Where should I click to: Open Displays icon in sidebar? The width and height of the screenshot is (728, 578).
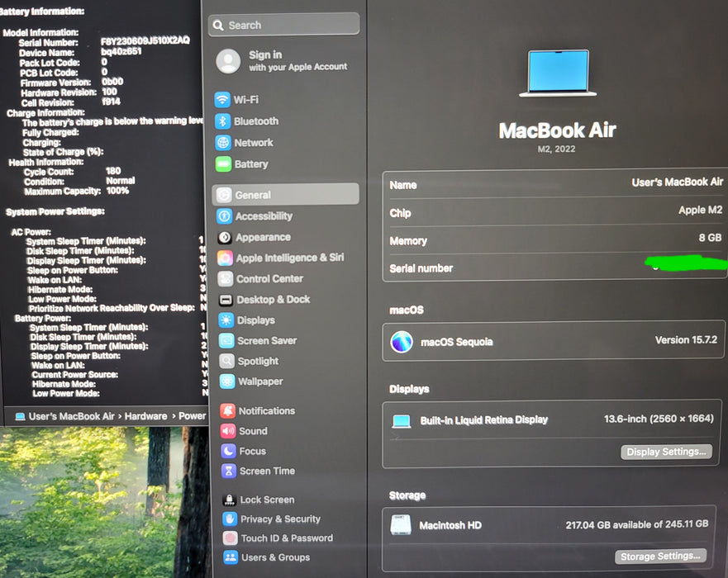(x=226, y=320)
